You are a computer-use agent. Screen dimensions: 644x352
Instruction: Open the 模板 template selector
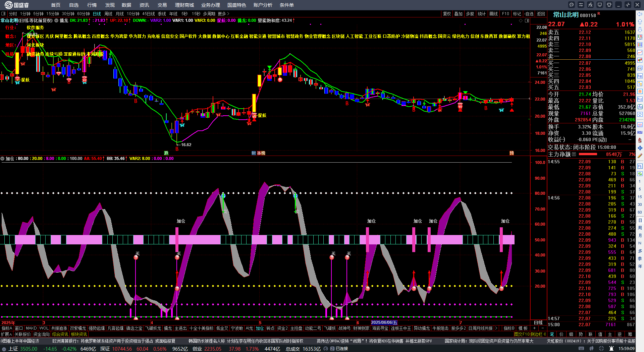(x=523, y=328)
